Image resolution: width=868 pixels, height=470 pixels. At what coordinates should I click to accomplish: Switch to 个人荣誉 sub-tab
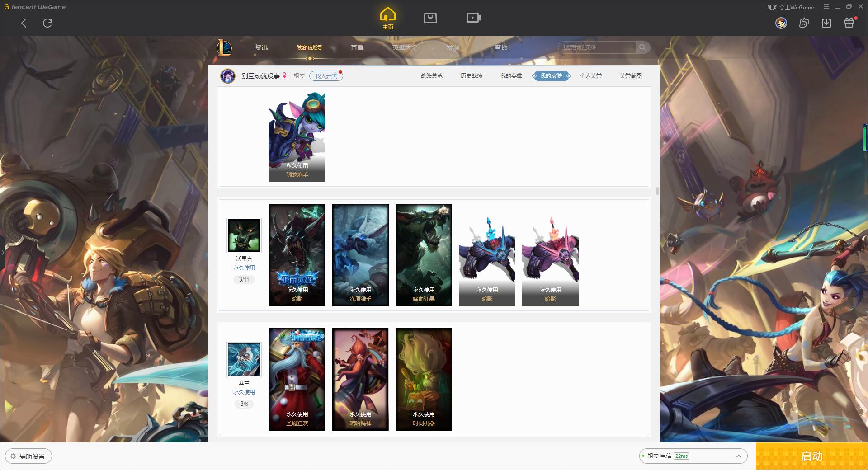[591, 76]
